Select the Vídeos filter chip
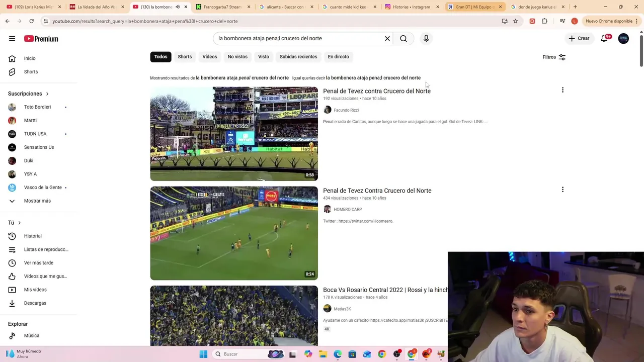Image resolution: width=644 pixels, height=362 pixels. click(x=210, y=57)
